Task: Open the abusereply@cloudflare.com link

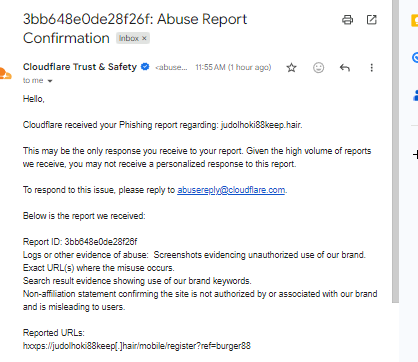Action: click(231, 190)
